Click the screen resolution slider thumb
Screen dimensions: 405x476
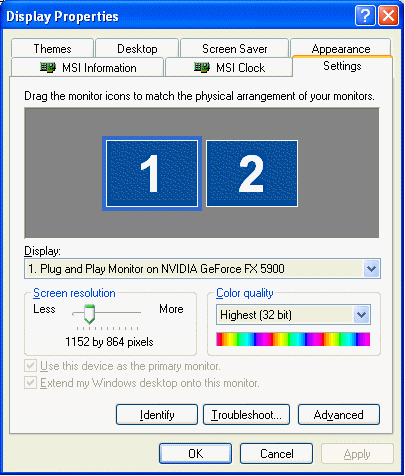click(x=89, y=314)
